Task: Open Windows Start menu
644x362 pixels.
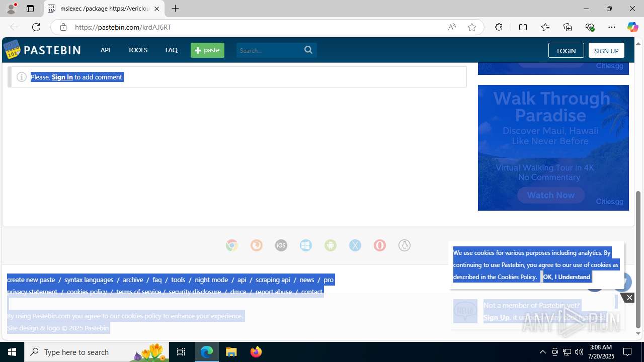Action: click(12, 352)
